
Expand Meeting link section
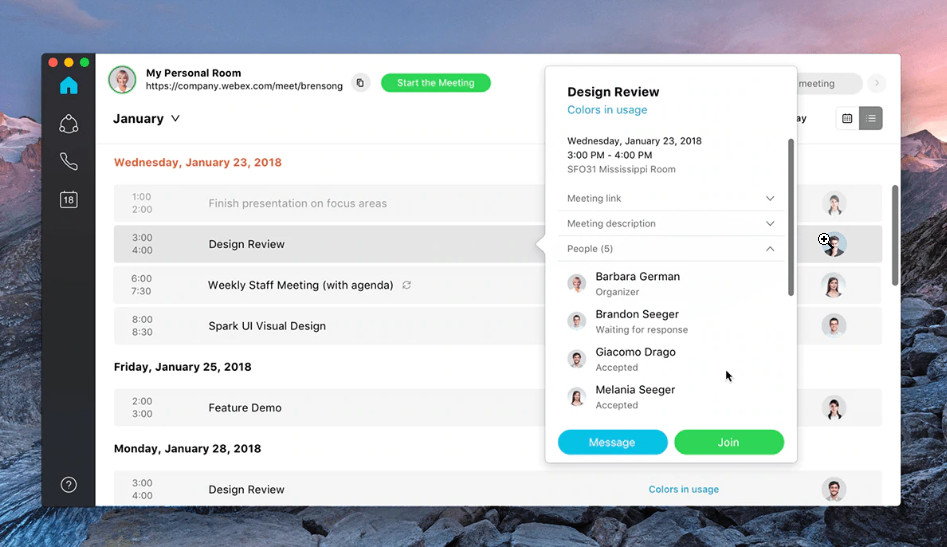[x=670, y=198]
